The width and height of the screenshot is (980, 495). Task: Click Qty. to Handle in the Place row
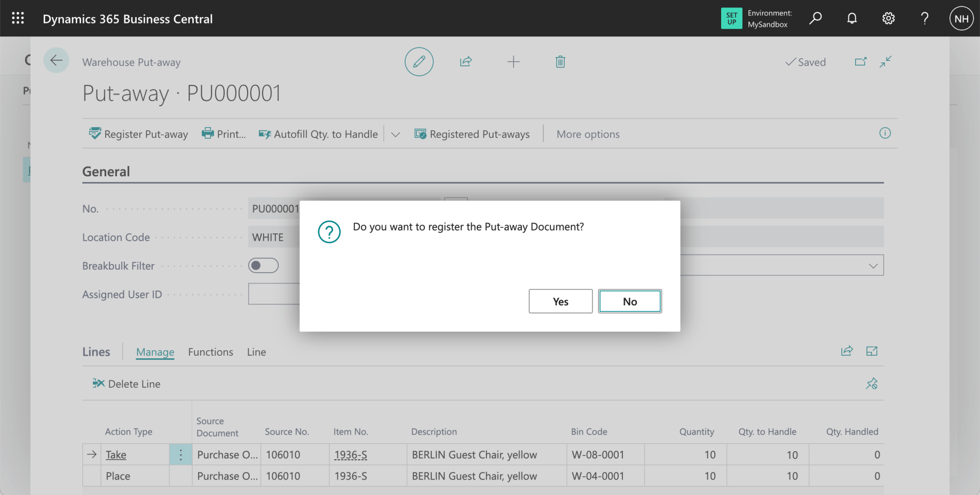(768, 476)
